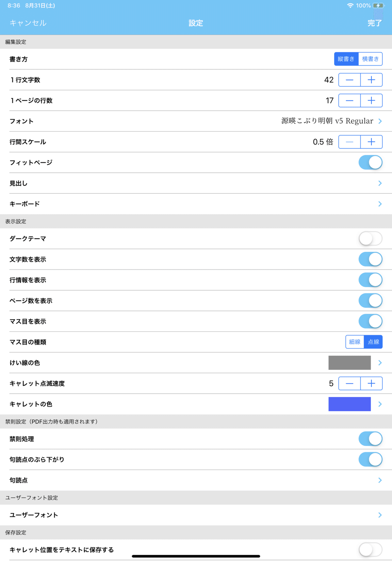Toggle マス目を表示 switch

(x=370, y=321)
